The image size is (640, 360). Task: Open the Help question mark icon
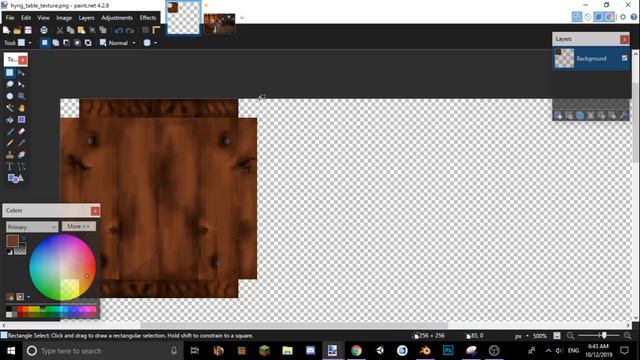tap(633, 17)
